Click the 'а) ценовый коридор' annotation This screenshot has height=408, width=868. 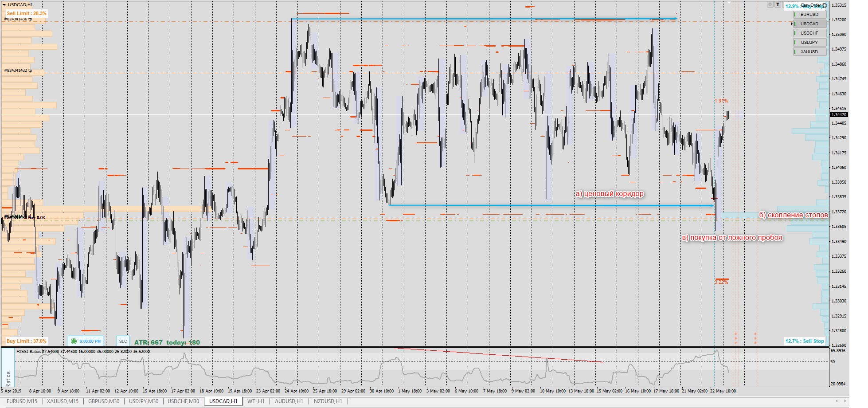610,193
